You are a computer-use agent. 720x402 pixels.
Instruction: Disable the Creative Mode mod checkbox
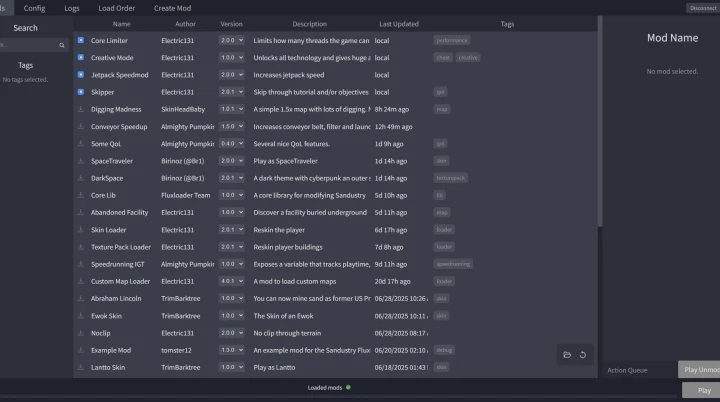tap(81, 57)
